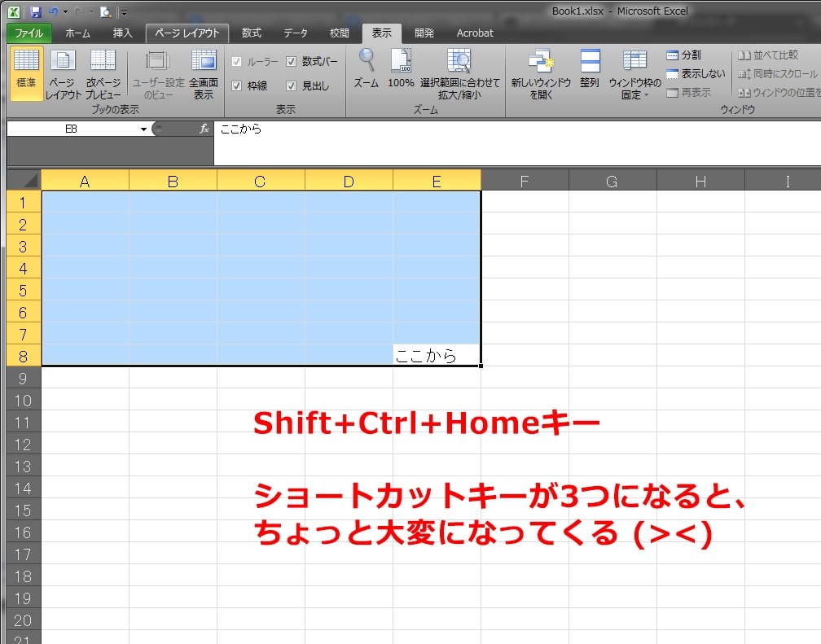Open Page Break Preview (改ページ プレビュー)
Image resolution: width=821 pixels, height=644 pixels.
click(x=103, y=73)
